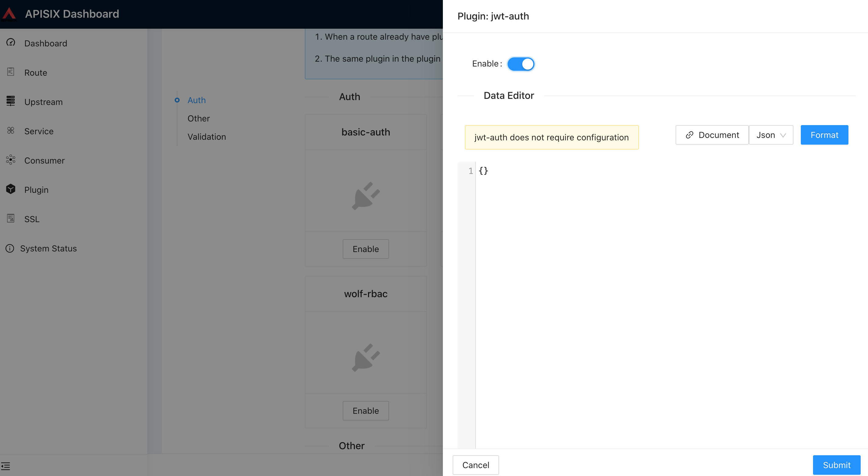Viewport: 868px width, 476px height.
Task: Open Service via its sidebar icon
Action: (10, 131)
